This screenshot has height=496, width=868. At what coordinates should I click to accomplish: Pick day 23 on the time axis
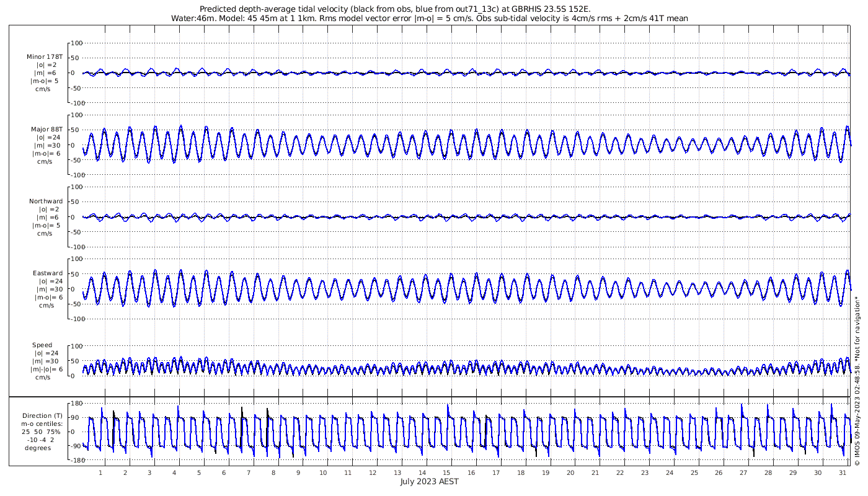(x=645, y=472)
